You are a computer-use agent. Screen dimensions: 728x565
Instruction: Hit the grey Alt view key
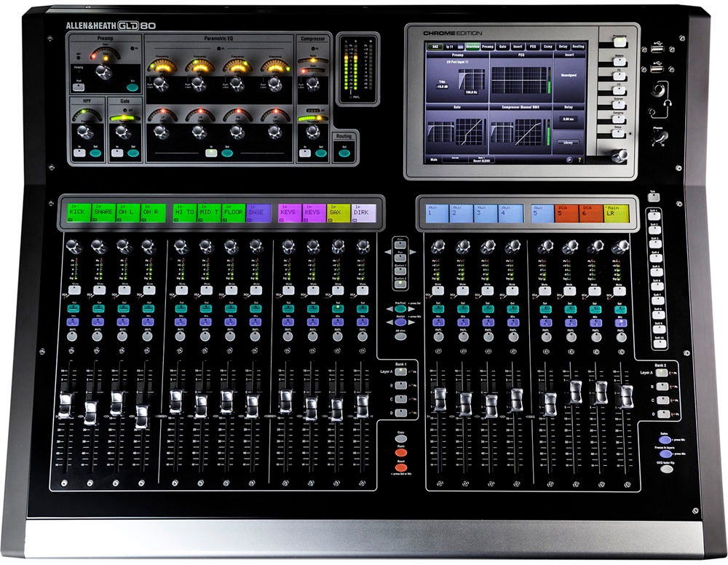click(x=400, y=336)
